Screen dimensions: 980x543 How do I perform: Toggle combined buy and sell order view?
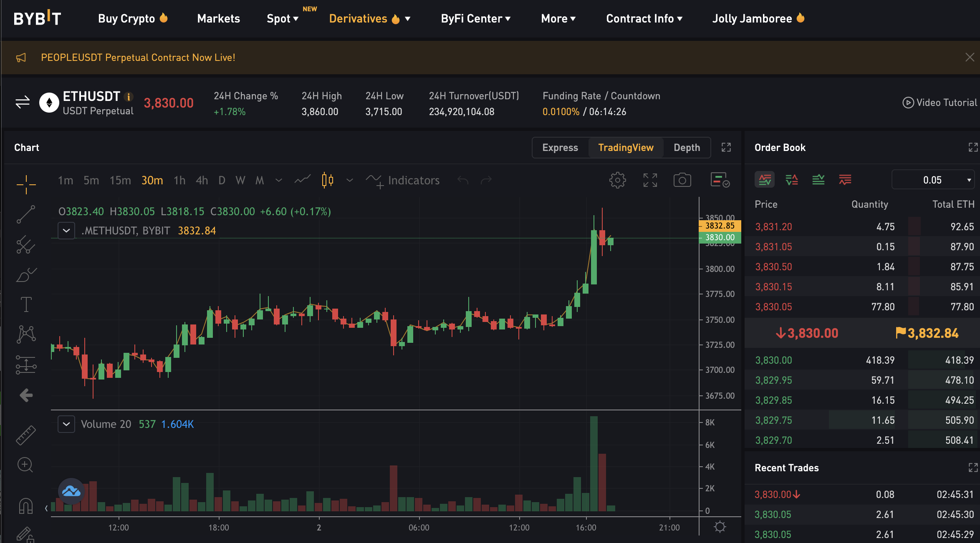tap(765, 180)
